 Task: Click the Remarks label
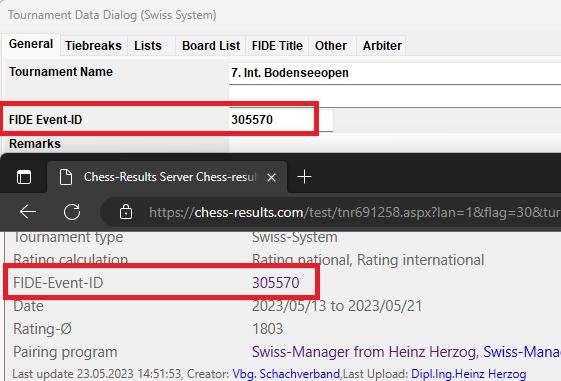35,144
